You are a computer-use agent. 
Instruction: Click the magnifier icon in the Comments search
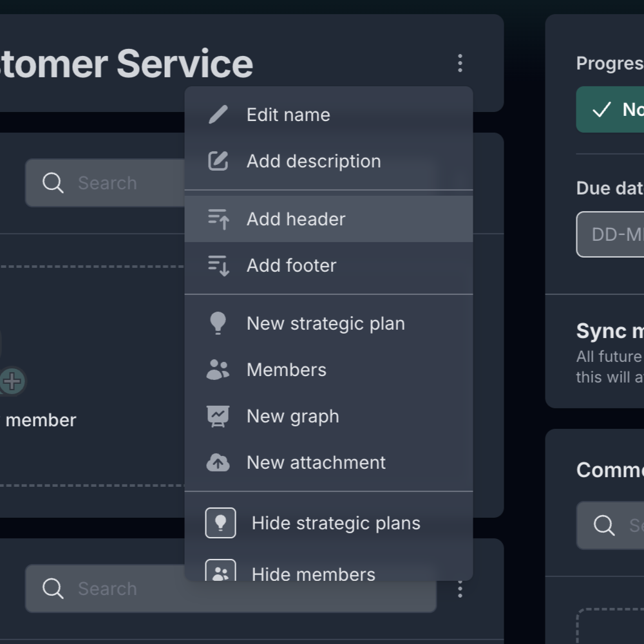(x=604, y=526)
